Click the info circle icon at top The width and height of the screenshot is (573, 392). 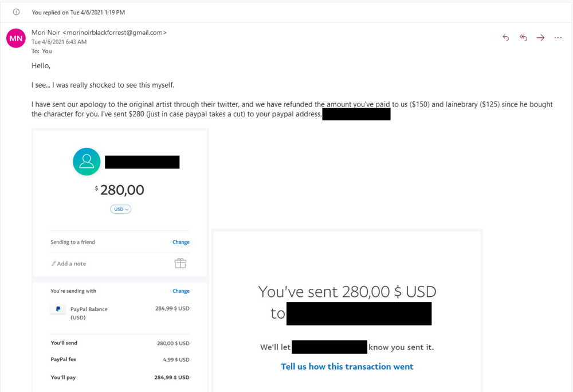click(16, 12)
